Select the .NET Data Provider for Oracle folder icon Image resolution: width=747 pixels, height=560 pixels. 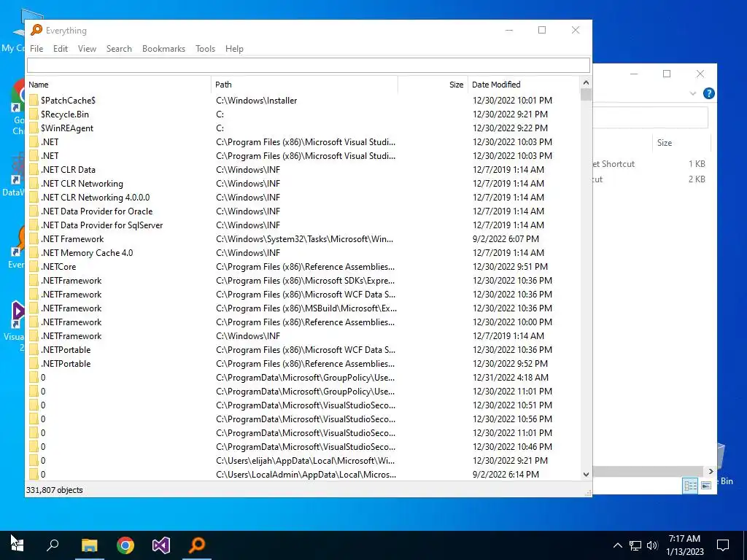pyautogui.click(x=34, y=211)
